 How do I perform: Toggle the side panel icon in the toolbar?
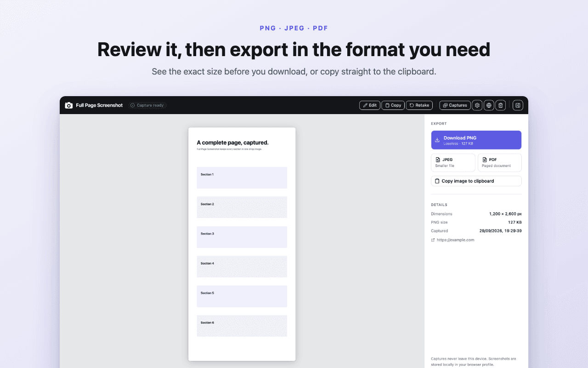(x=518, y=105)
